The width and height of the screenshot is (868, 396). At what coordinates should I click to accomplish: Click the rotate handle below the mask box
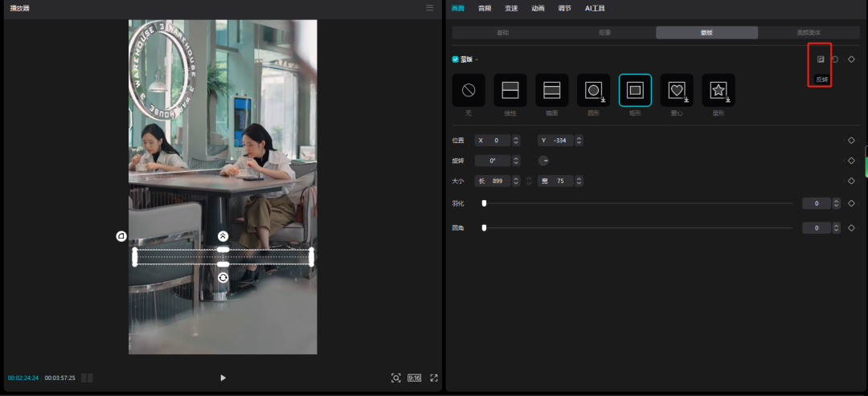point(223,278)
